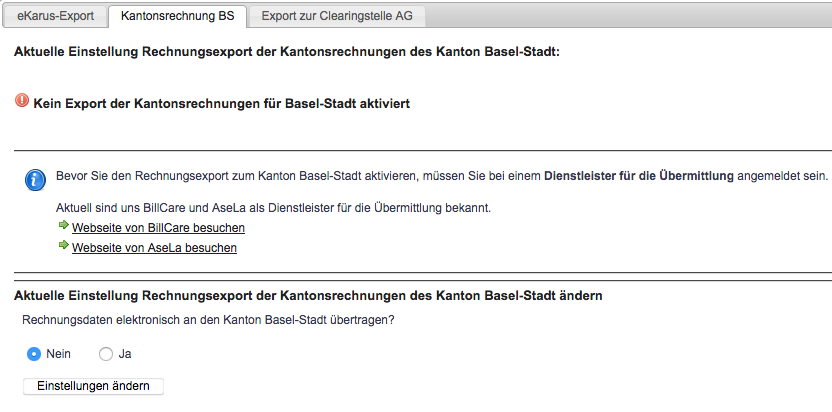Click top 'Aktuelle Einstellung Rechnungsexport' heading
Image resolution: width=832 pixels, height=412 pixels.
286,50
